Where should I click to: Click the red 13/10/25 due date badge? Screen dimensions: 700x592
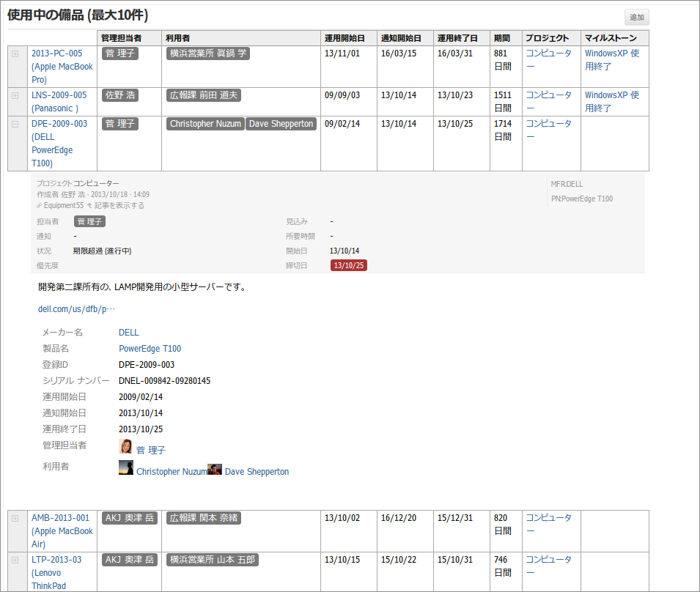coord(349,266)
